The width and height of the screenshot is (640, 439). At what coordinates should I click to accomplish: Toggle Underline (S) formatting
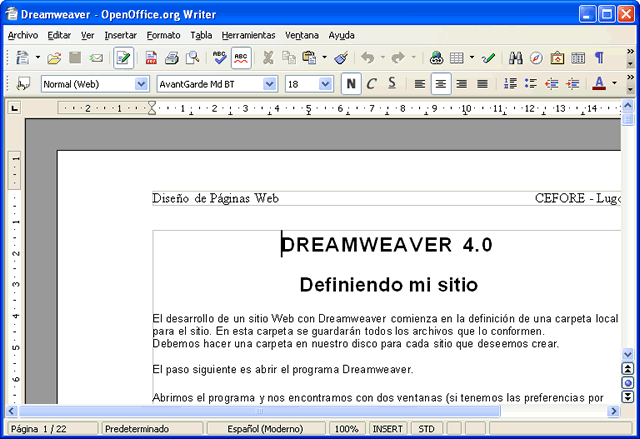392,84
